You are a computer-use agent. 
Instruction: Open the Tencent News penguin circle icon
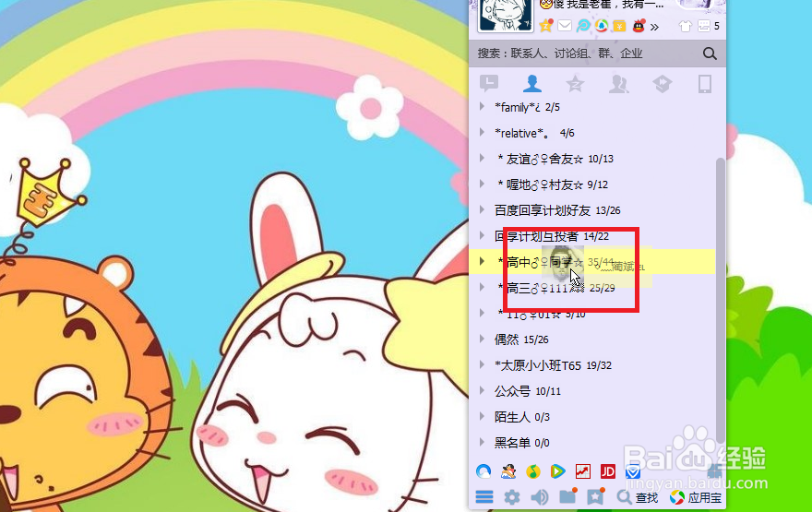pyautogui.click(x=602, y=25)
